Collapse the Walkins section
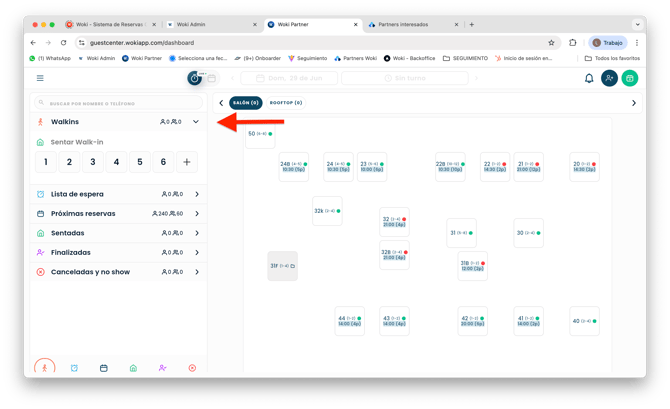 coord(196,122)
